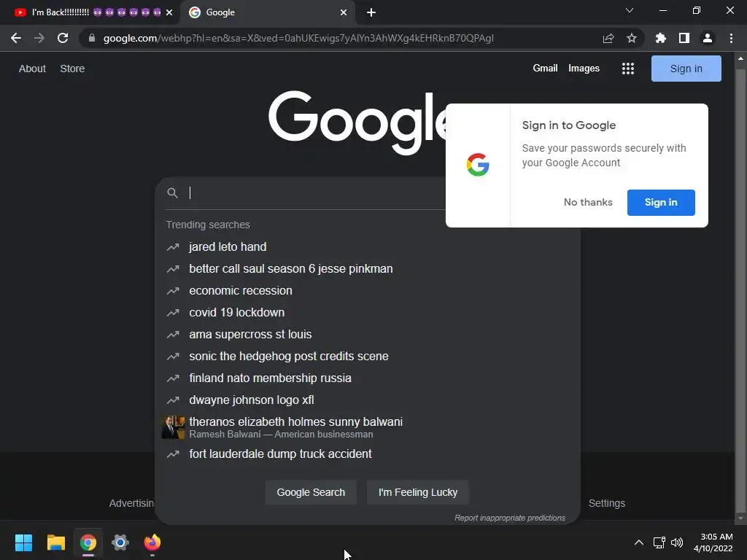Click the magnifier icon in search box
This screenshot has width=747, height=560.
[172, 192]
